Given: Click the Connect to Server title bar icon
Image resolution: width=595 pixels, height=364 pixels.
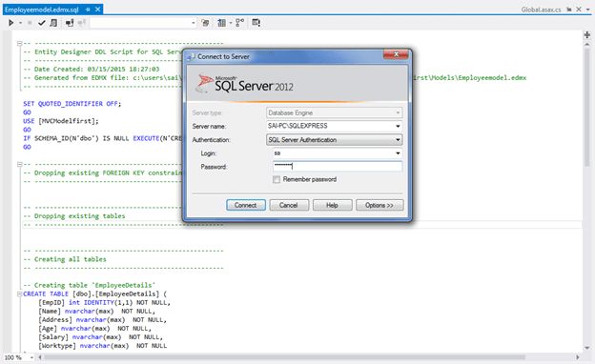Looking at the screenshot, I should coord(191,57).
